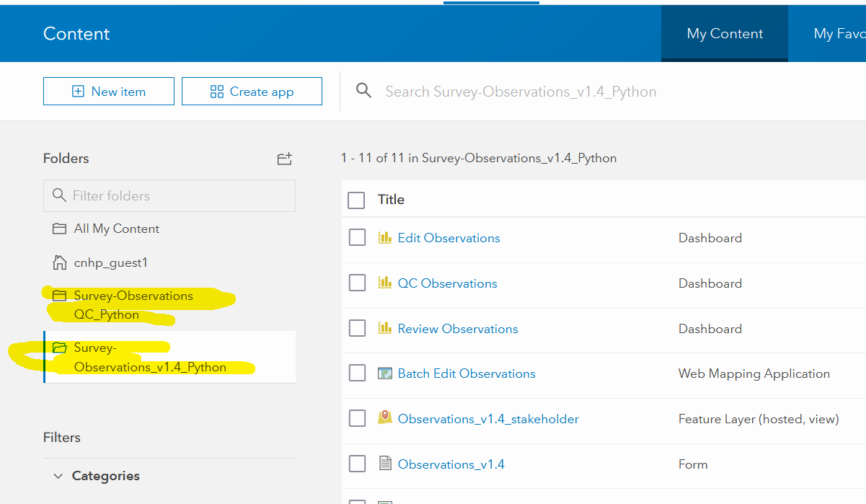Click the folder icon of All My Content

(x=59, y=229)
